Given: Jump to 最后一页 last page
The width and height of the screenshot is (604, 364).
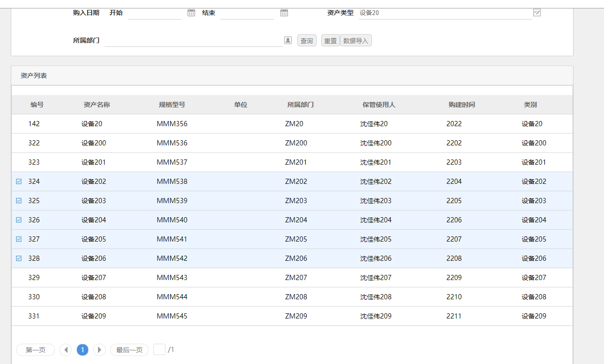Looking at the screenshot, I should click(x=129, y=350).
